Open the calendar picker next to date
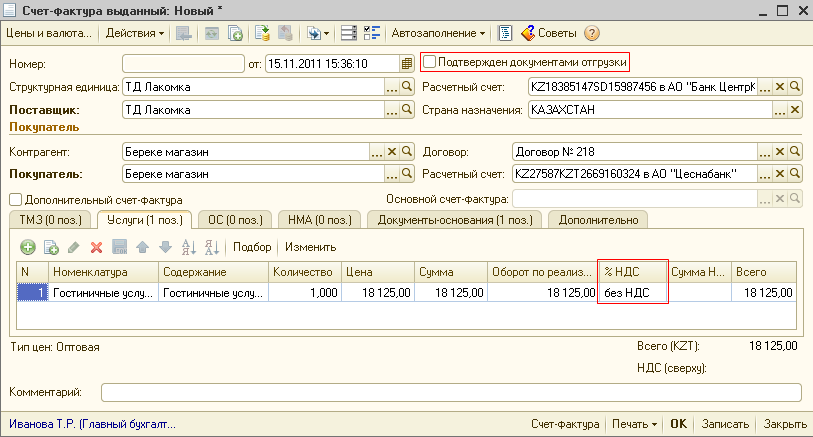Screen dimensions: 813x437 click(407, 63)
